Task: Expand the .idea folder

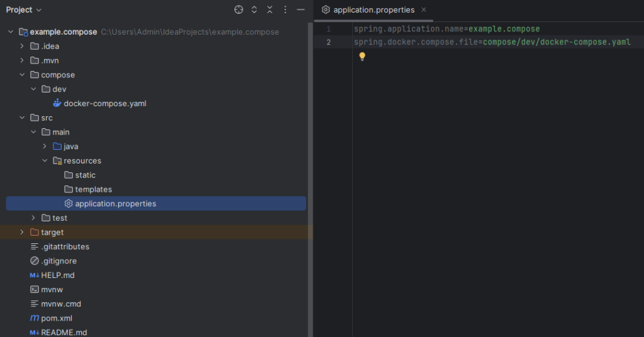Action: point(23,46)
